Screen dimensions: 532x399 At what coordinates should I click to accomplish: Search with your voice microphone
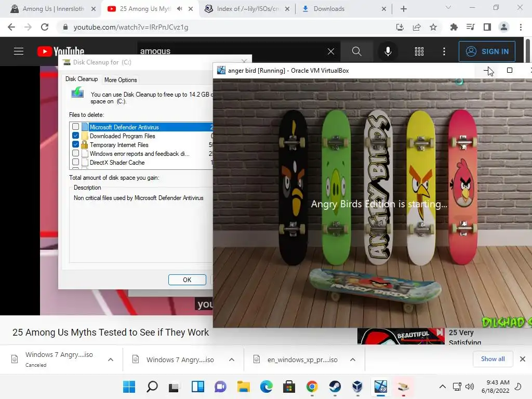click(x=388, y=51)
